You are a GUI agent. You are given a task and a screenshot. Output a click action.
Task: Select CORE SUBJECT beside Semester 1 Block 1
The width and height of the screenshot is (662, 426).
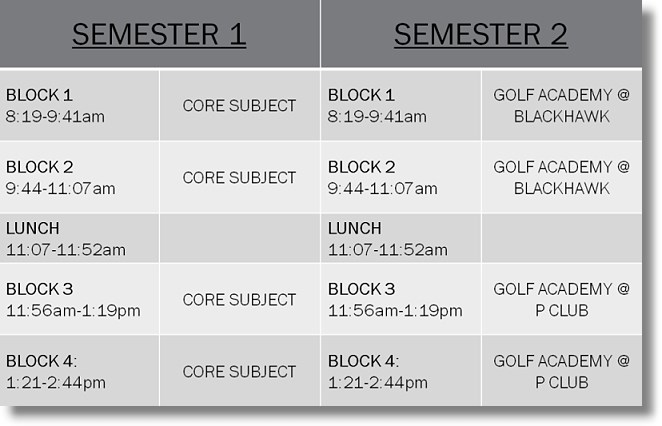tap(239, 105)
